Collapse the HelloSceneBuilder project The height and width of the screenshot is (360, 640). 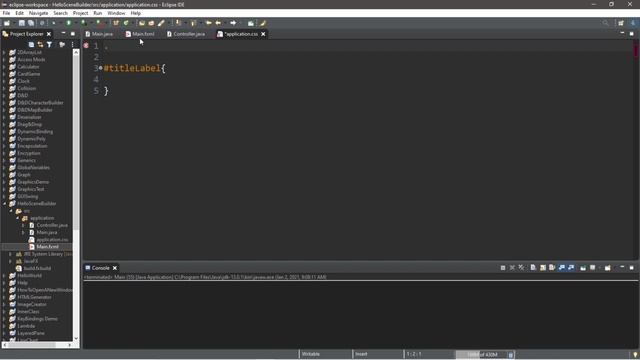(4, 204)
